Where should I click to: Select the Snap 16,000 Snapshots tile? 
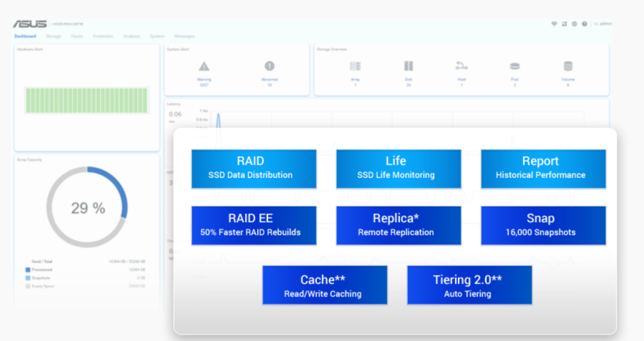[x=543, y=225]
